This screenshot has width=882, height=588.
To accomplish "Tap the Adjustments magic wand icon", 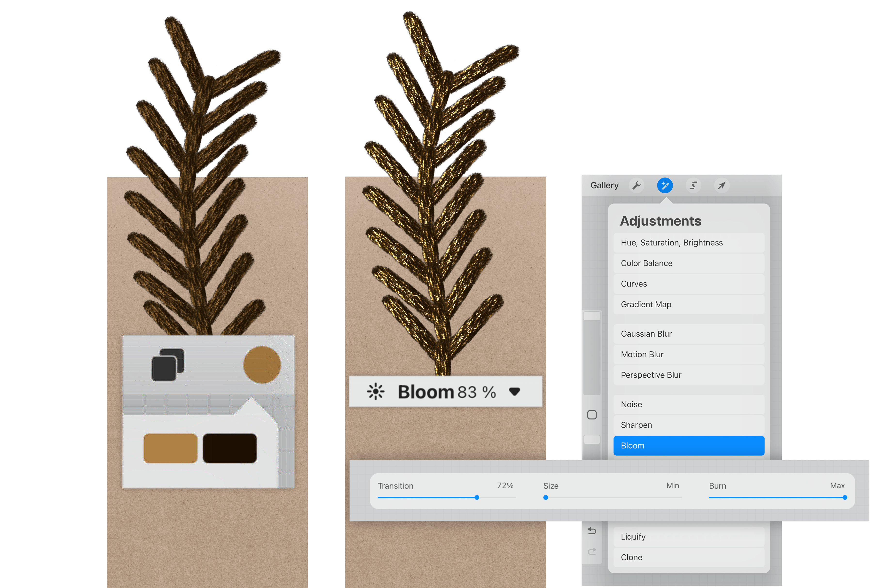I will tap(665, 185).
